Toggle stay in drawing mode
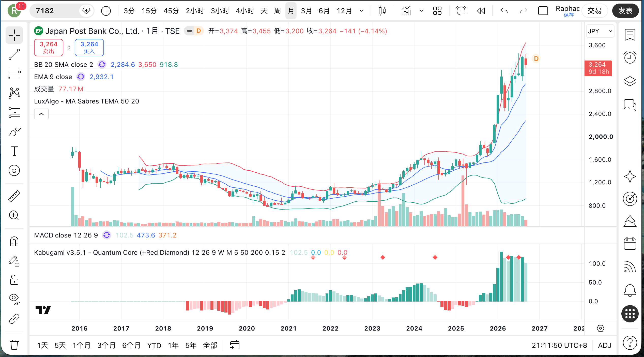Image resolution: width=644 pixels, height=357 pixels. click(14, 261)
